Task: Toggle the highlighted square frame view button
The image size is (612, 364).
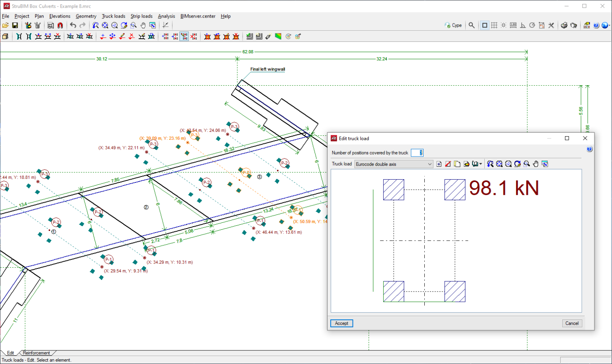Action: [x=484, y=25]
